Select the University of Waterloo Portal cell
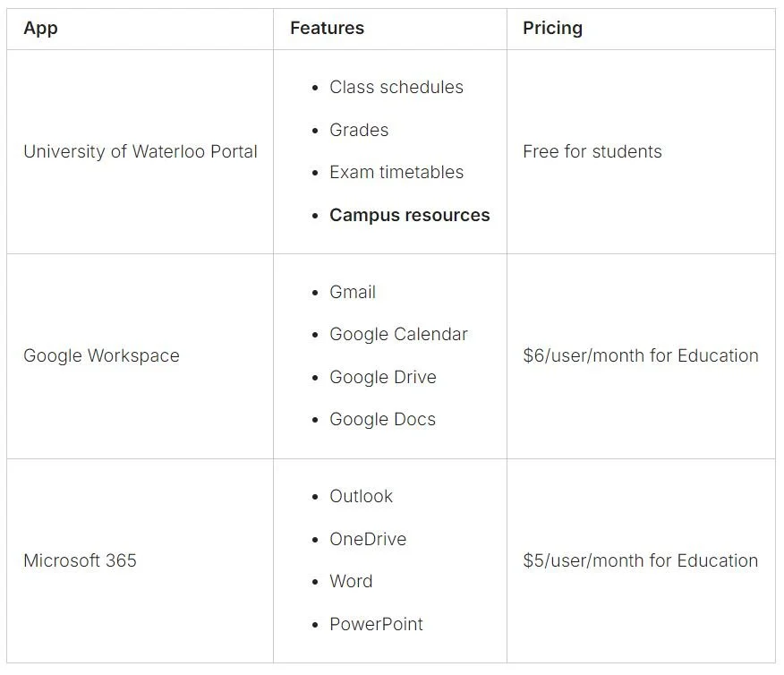The width and height of the screenshot is (784, 675). [x=141, y=151]
